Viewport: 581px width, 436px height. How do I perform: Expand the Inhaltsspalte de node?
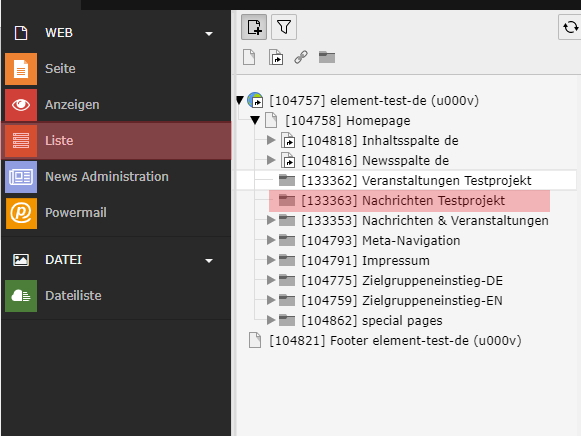(271, 140)
